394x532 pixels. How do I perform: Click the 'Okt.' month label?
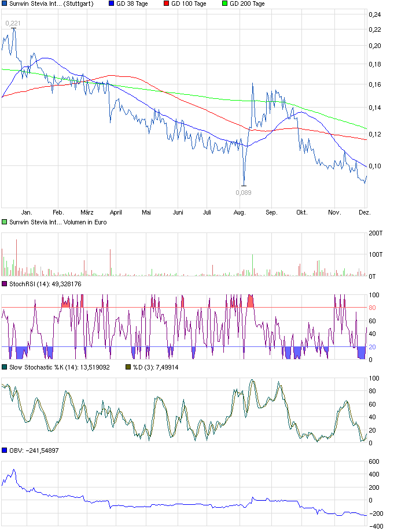[x=301, y=212]
